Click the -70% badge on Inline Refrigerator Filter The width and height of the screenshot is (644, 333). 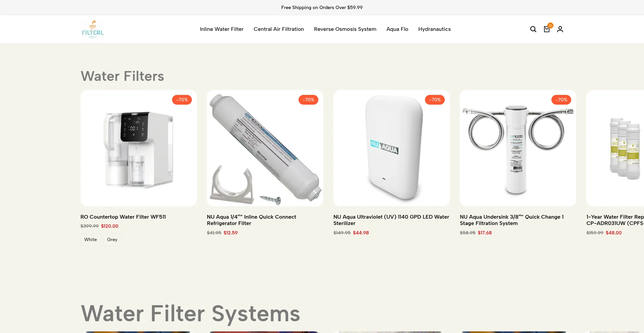[308, 100]
